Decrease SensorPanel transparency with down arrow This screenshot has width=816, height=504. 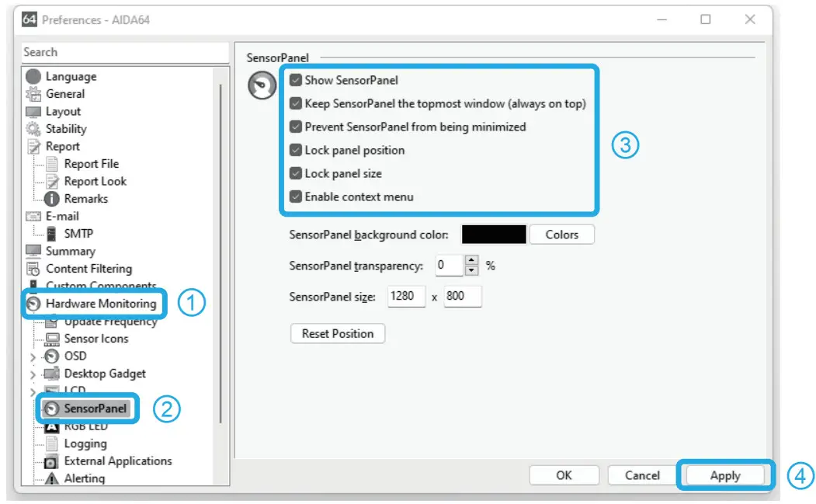pyautogui.click(x=471, y=270)
